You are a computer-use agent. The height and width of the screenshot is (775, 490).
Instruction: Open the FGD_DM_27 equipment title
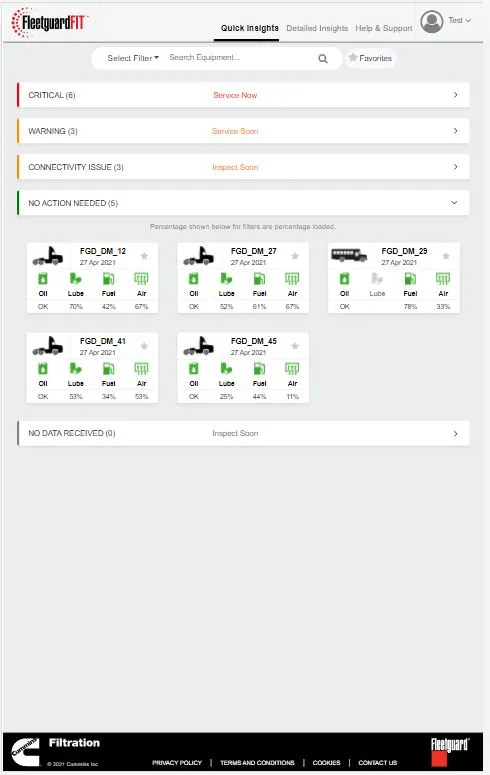pyautogui.click(x=254, y=251)
